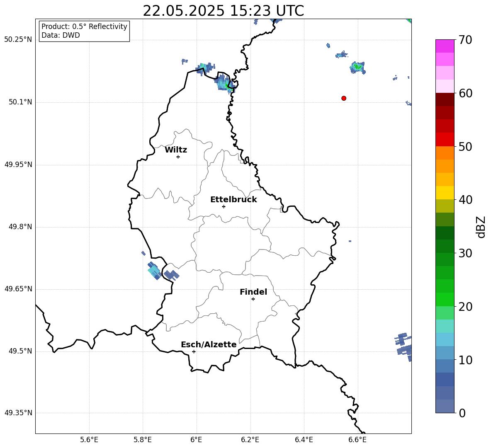Click the Findel location cross marker

(x=253, y=299)
